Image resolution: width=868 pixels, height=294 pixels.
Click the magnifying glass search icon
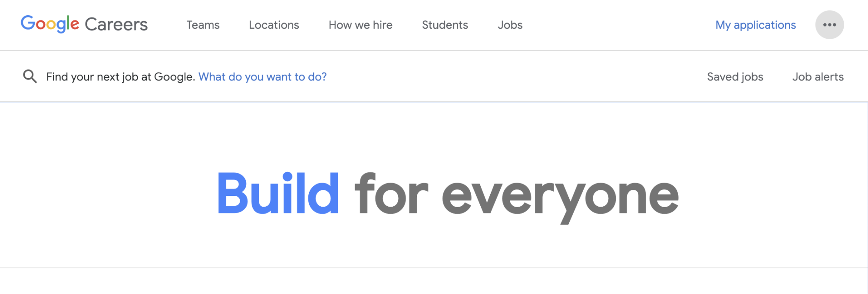30,76
